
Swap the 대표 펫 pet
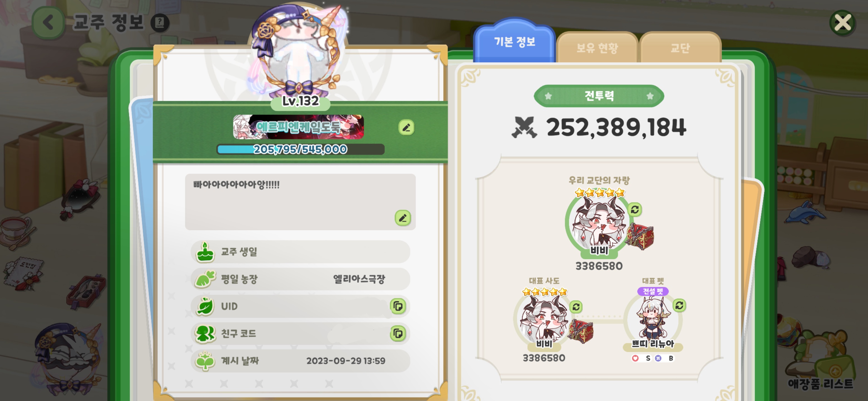679,305
